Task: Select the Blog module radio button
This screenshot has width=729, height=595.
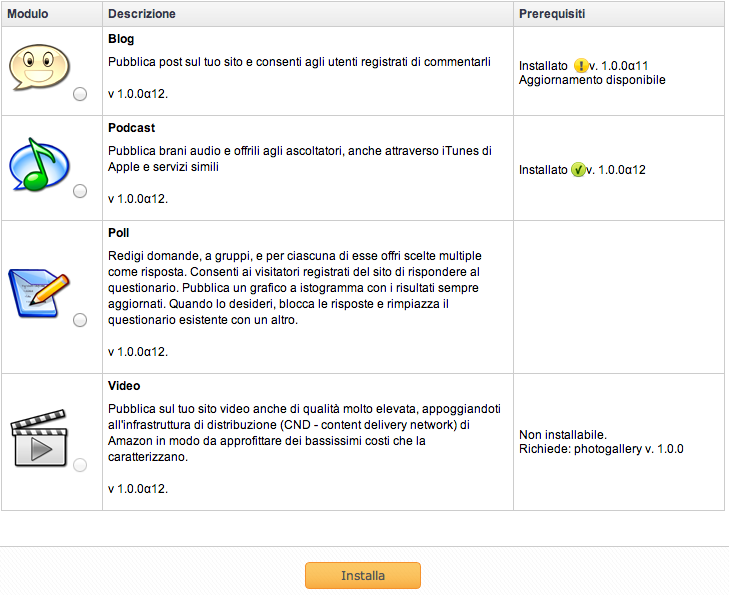Action: coord(80,94)
